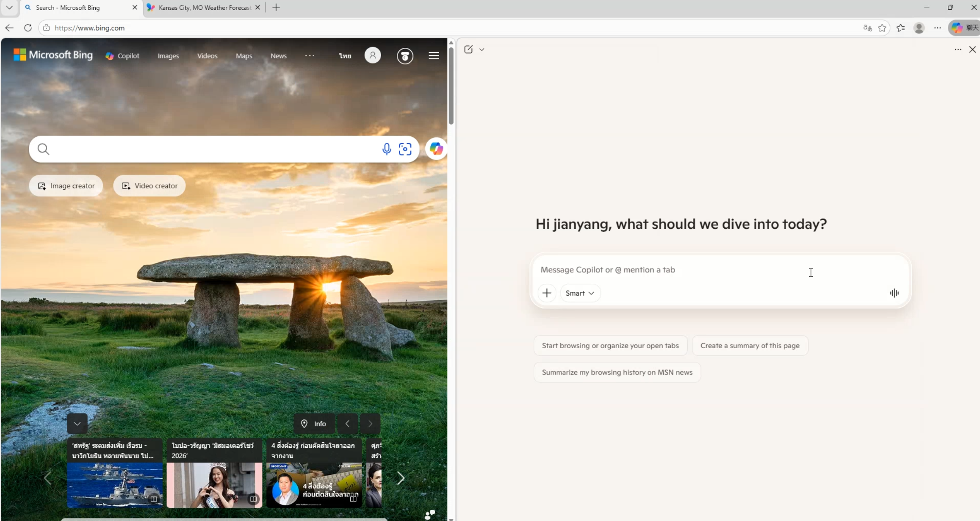Switch to Kansas City Weather Forecast tab
Viewport: 980px width, 521px height.
203,8
